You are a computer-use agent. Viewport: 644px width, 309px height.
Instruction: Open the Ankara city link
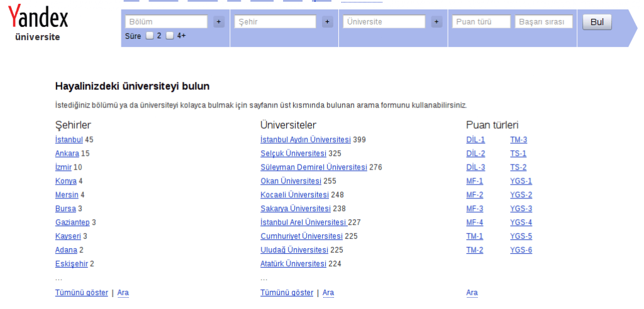[67, 153]
